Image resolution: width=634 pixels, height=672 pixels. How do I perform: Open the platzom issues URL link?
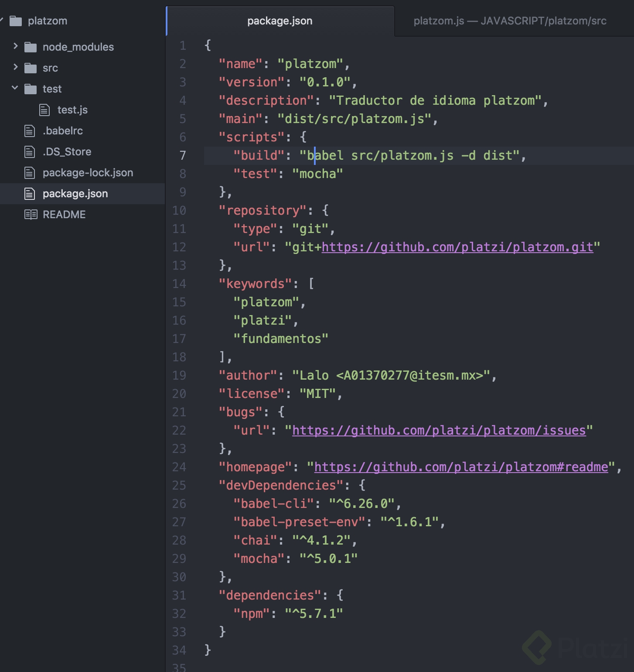coord(439,431)
